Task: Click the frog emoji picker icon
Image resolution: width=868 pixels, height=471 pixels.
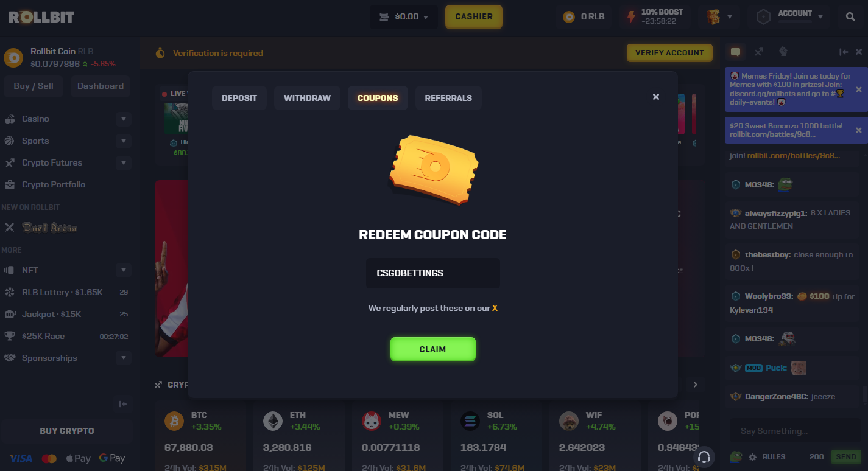Action: click(x=736, y=456)
